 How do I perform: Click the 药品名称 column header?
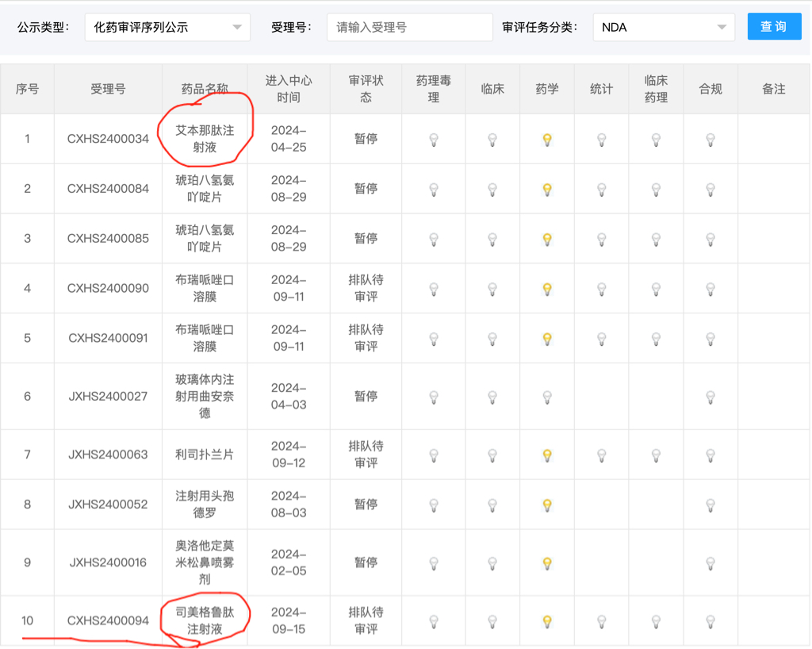(x=205, y=89)
